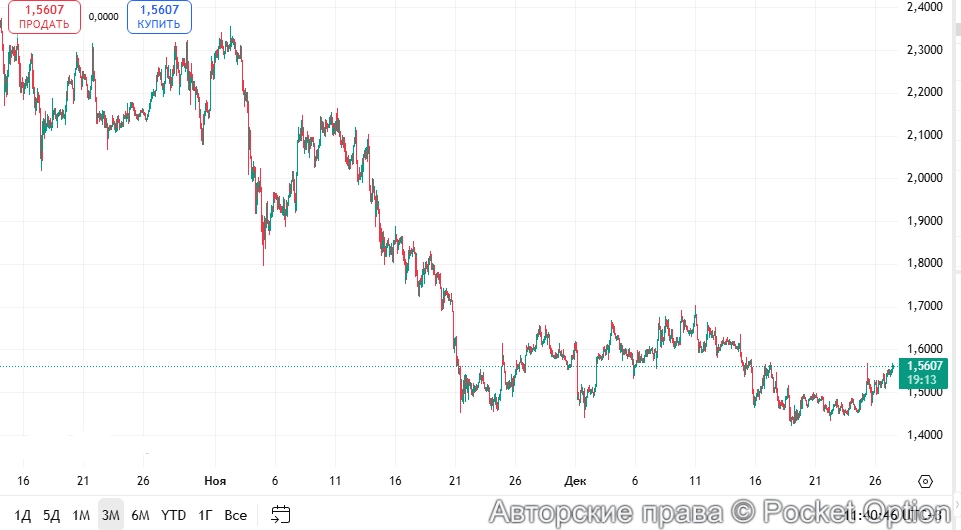This screenshot has width=961, height=530.
Task: Select the YTD time range
Action: click(x=174, y=515)
